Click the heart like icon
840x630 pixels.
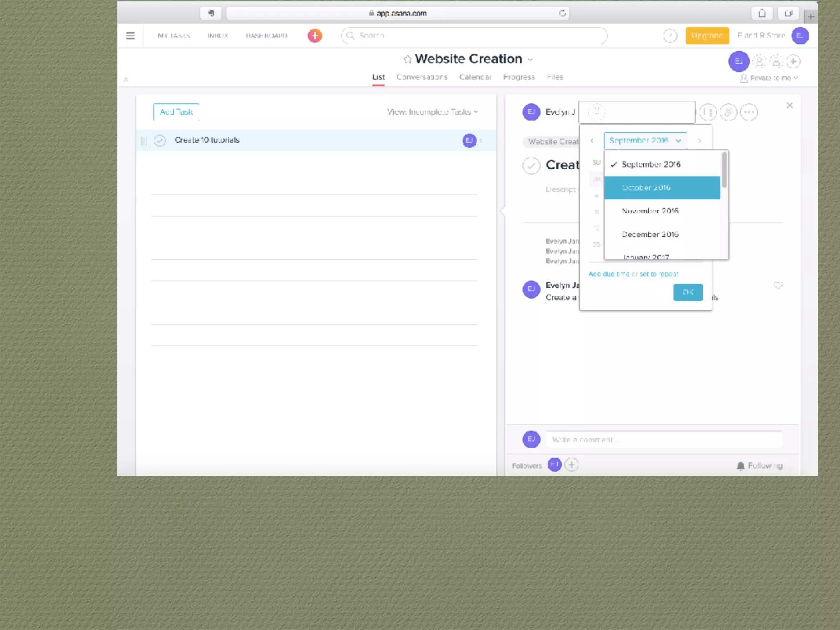778,285
